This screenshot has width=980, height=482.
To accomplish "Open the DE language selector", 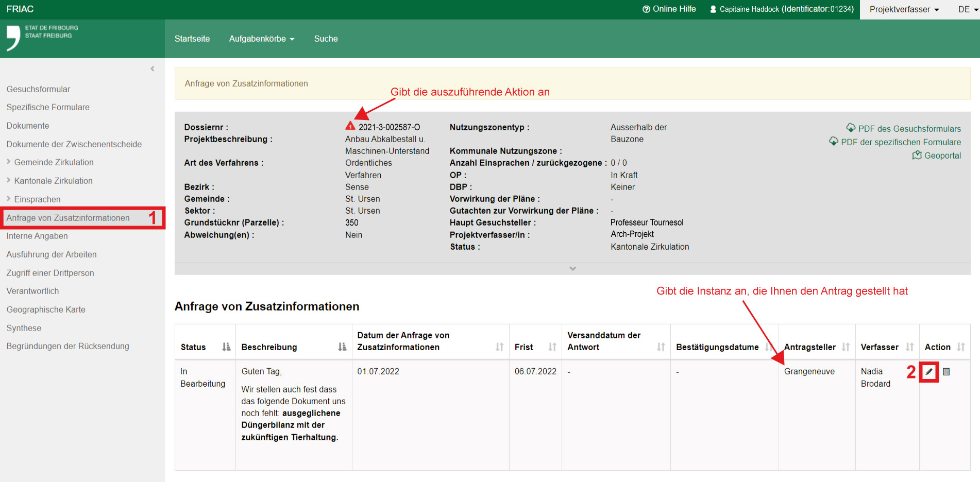I will (x=968, y=9).
